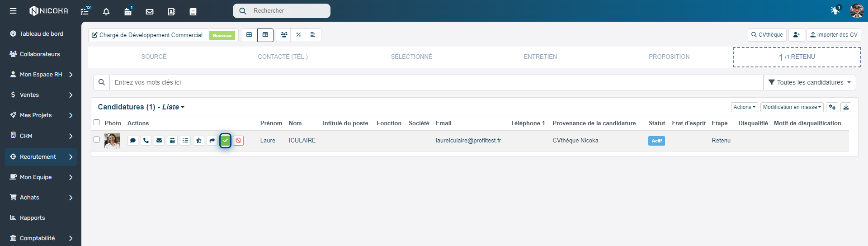This screenshot has height=246, width=868.
Task: Click the top Rechercher search field
Action: (x=282, y=11)
